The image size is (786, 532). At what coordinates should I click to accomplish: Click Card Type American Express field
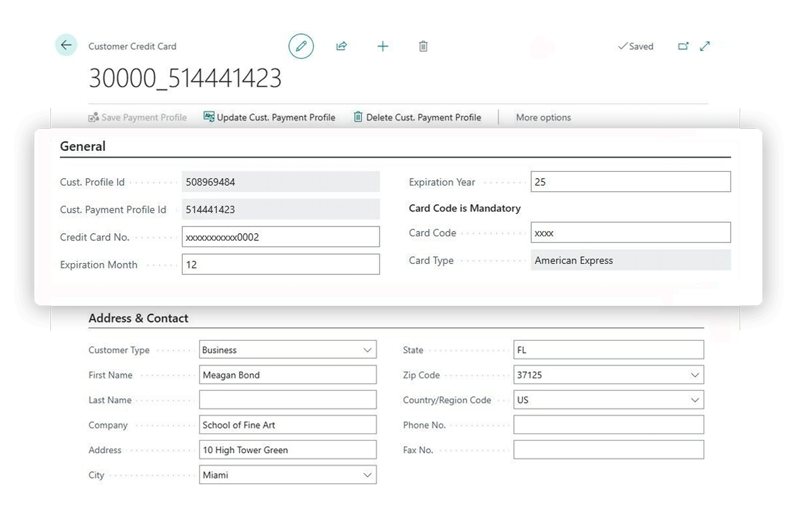click(x=630, y=260)
